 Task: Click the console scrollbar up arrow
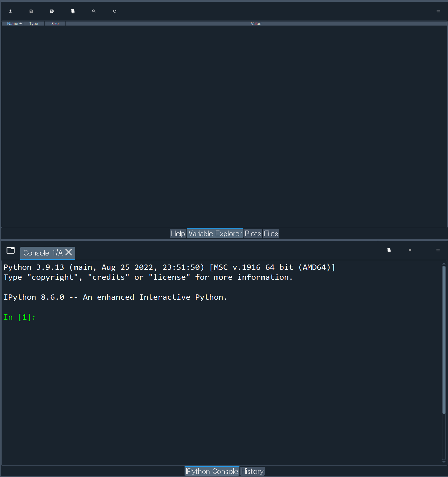pos(444,264)
